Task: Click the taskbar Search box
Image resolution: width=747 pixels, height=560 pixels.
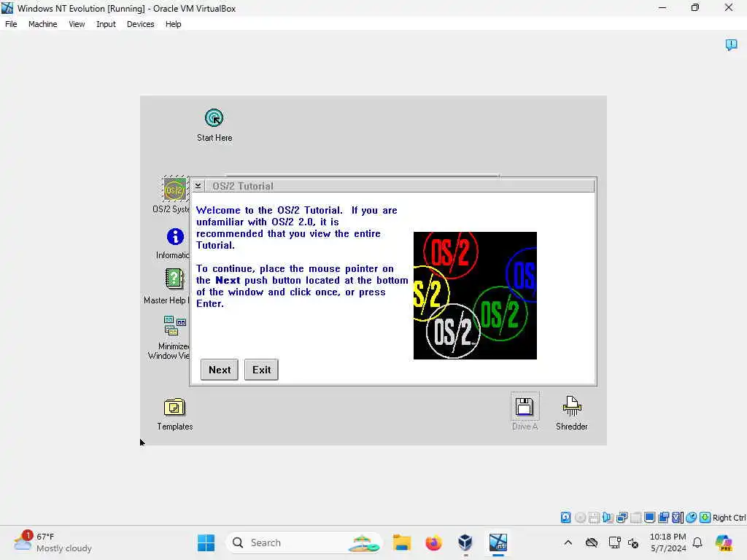Action: pos(305,542)
